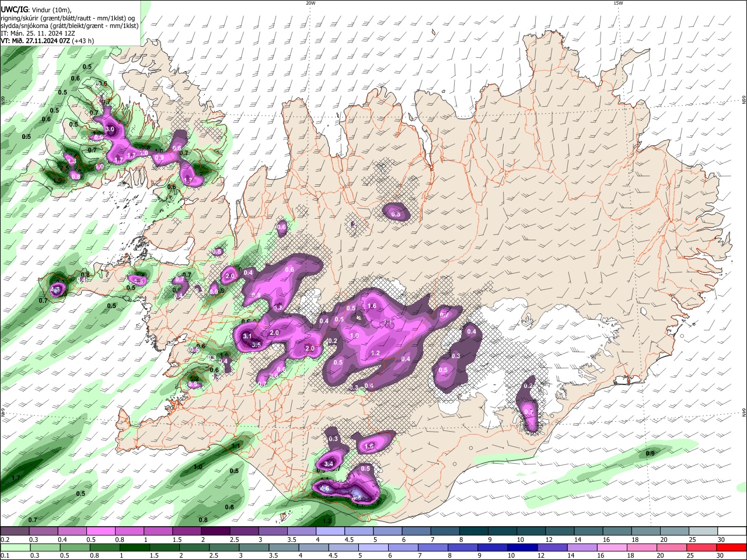
Task: Select snow scale swatch between 2 and 2.5
Action: coord(215,531)
